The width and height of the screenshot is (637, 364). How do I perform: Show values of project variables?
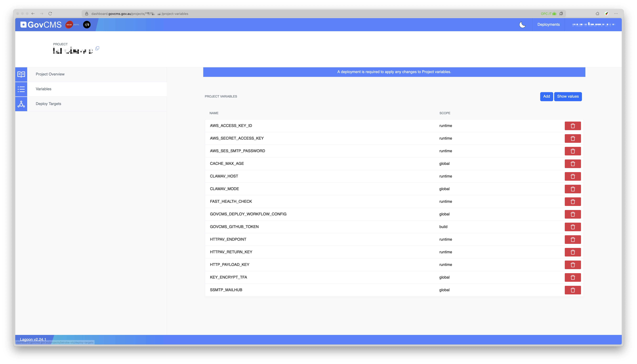pyautogui.click(x=568, y=97)
